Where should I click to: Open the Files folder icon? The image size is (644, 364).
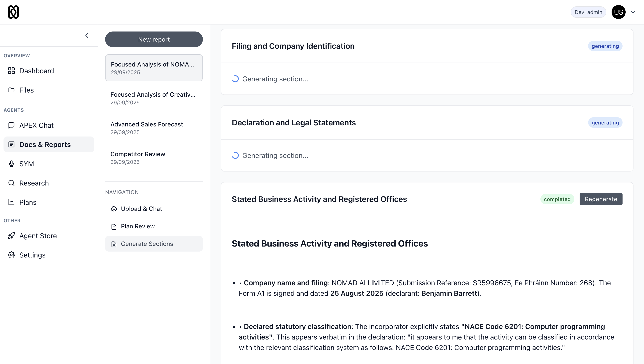coord(11,90)
